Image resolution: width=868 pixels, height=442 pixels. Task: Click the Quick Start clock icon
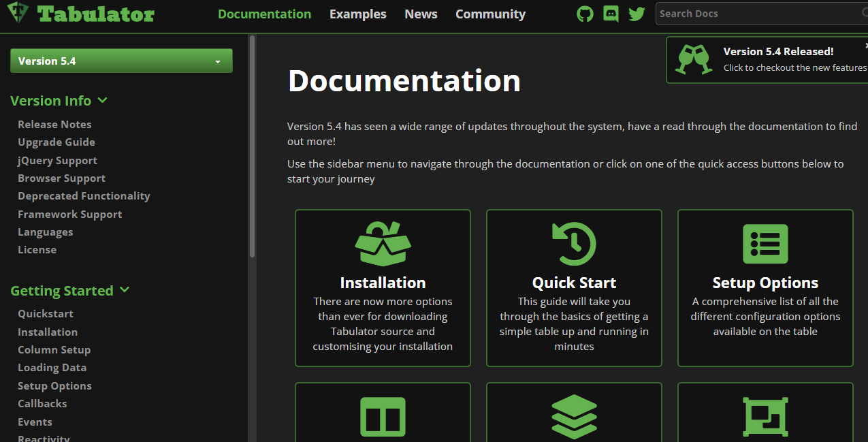pyautogui.click(x=574, y=244)
